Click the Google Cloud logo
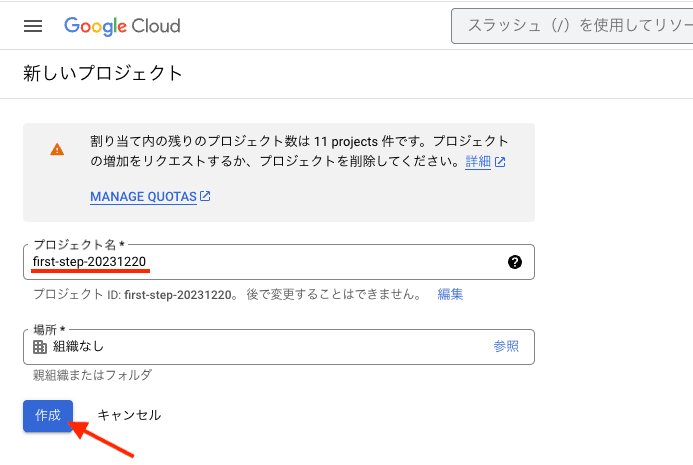This screenshot has width=693, height=465. 122,26
